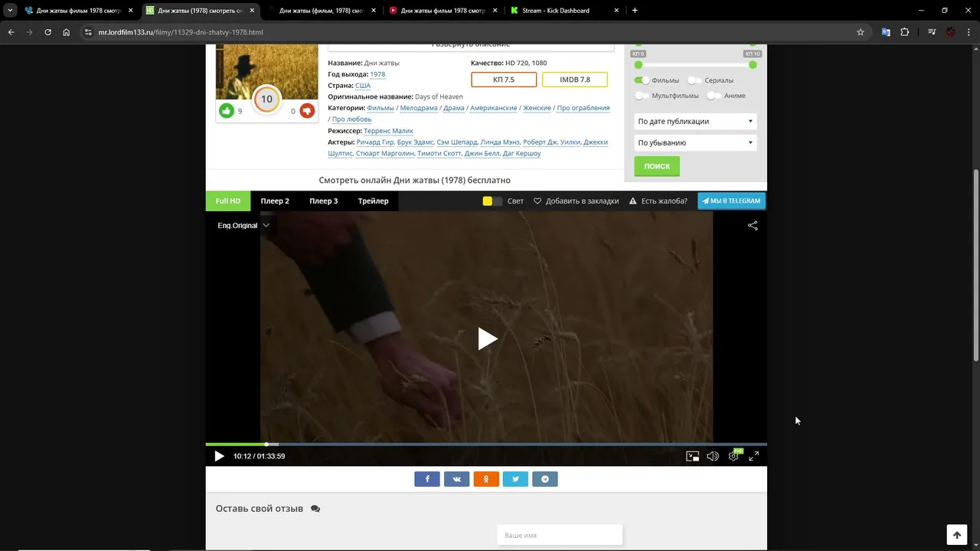Click the Ваше имя input field
980x551 pixels.
click(x=560, y=535)
